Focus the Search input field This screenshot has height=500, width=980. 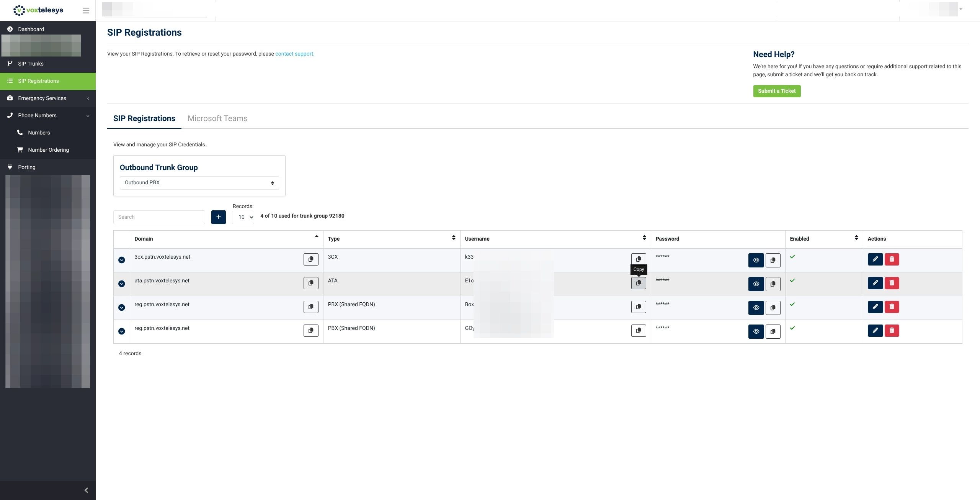coord(159,217)
